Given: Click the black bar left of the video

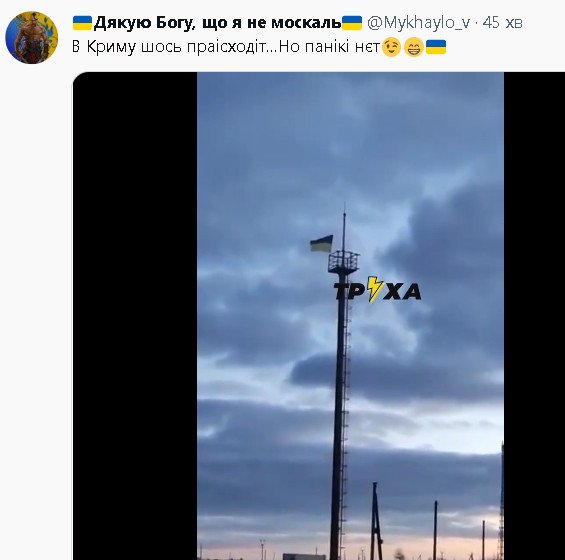Looking at the screenshot, I should click(x=135, y=316).
